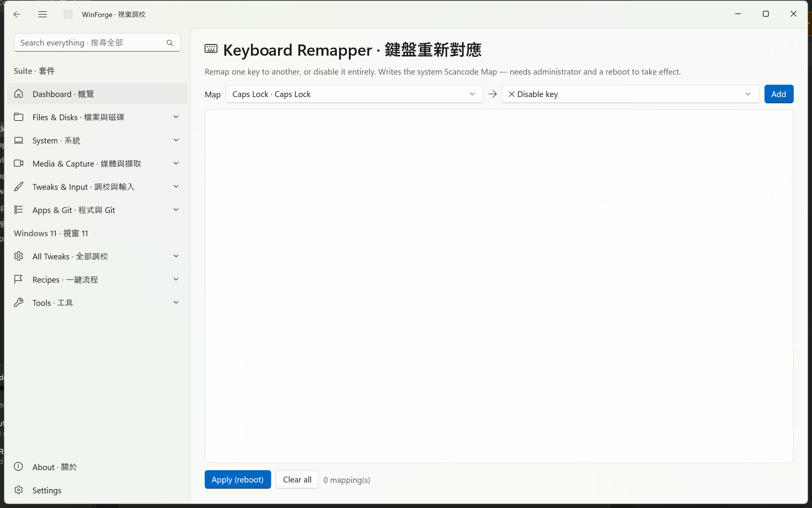
Task: Click the empty mappings list panel
Action: point(499,286)
